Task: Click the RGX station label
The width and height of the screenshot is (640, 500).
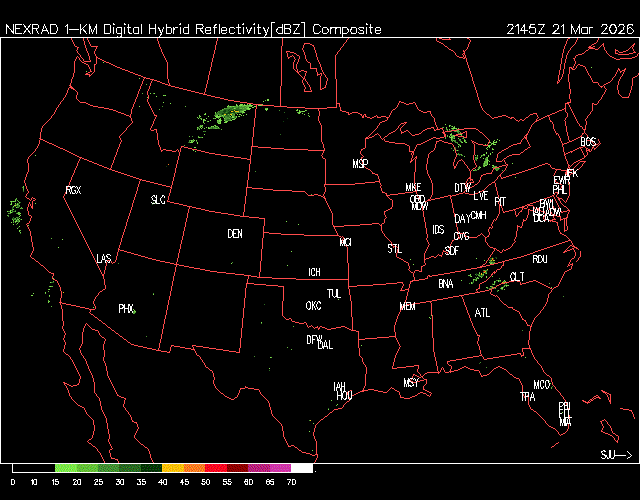Action: click(x=73, y=190)
